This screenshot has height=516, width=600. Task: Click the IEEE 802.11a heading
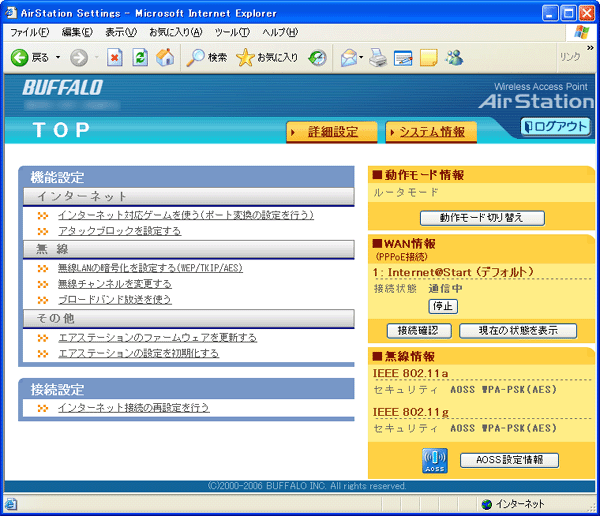point(411,373)
